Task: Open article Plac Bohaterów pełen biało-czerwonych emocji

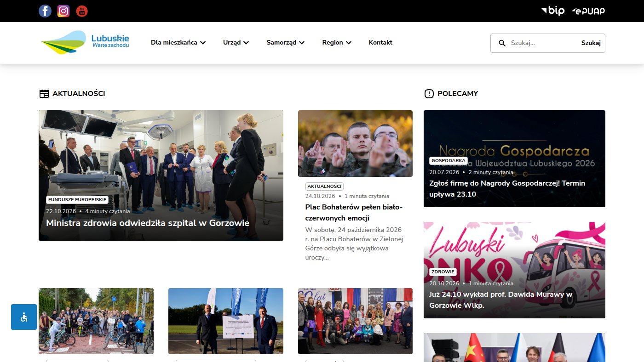Action: coord(354,213)
